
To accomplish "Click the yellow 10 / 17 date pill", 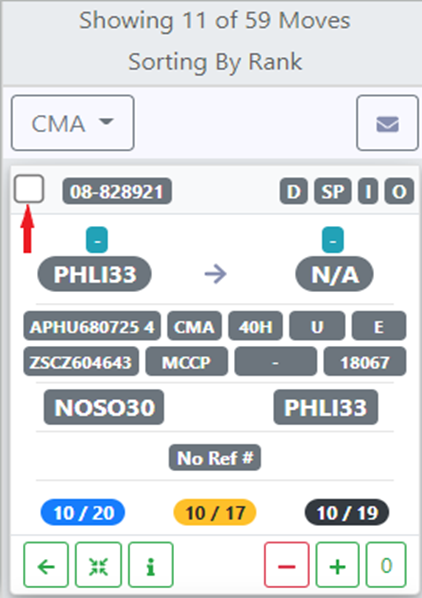I will 215,513.
